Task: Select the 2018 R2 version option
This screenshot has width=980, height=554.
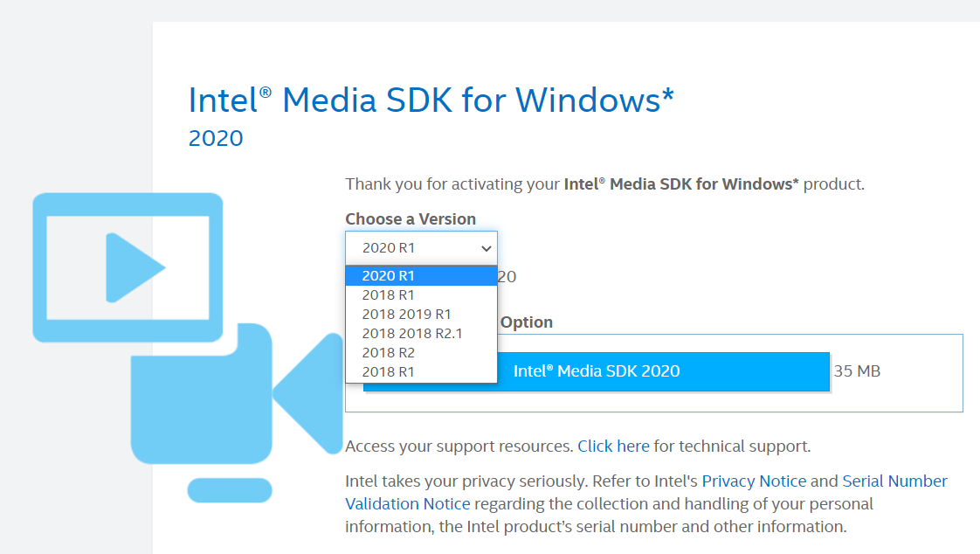Action: coord(421,353)
